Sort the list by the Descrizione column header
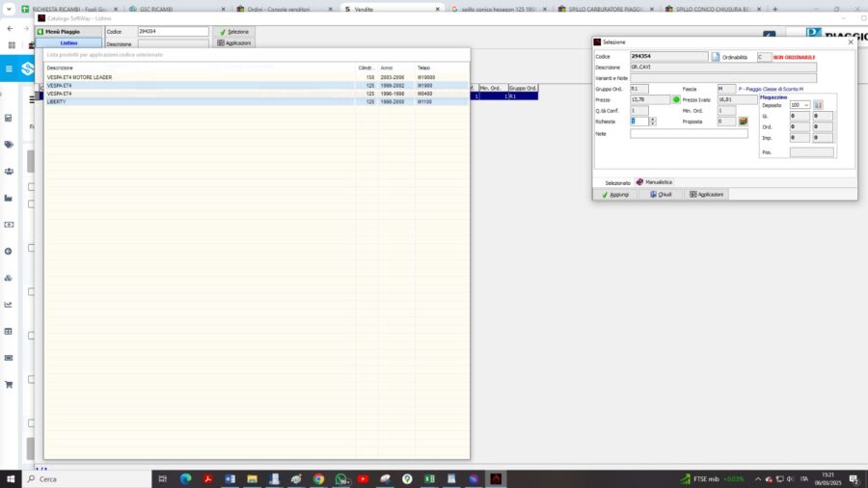 (x=60, y=68)
